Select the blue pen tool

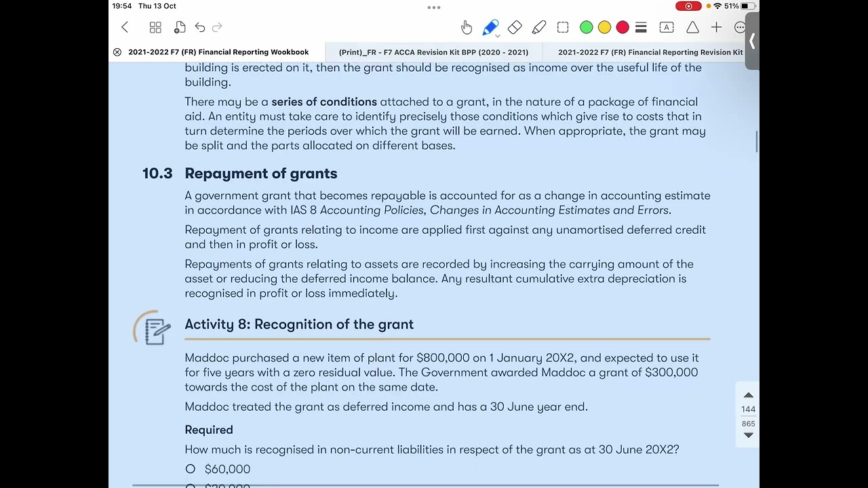click(x=490, y=27)
